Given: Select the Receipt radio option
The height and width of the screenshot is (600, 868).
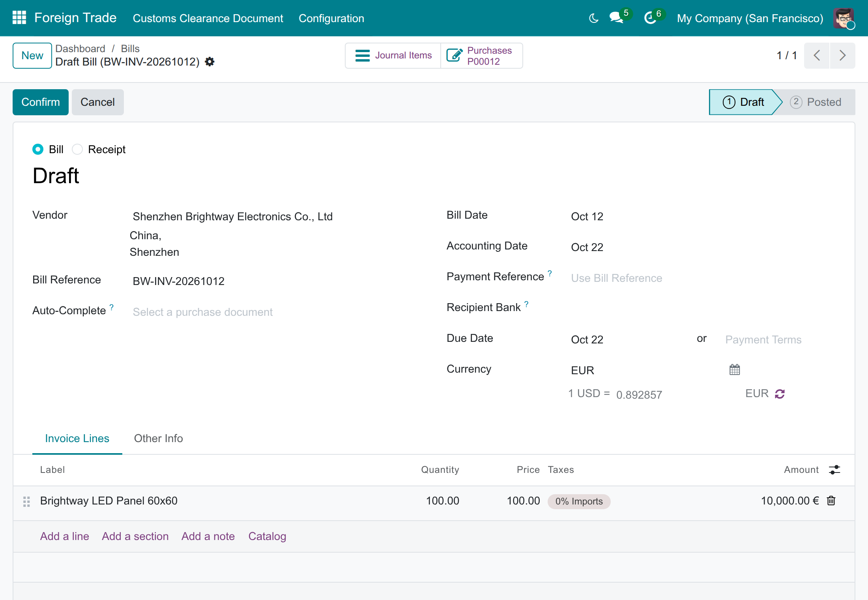Looking at the screenshot, I should pyautogui.click(x=77, y=149).
